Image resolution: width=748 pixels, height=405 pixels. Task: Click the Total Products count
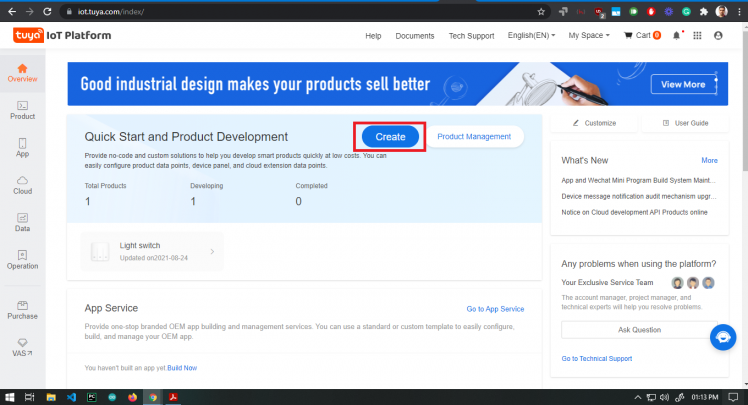[x=88, y=202]
